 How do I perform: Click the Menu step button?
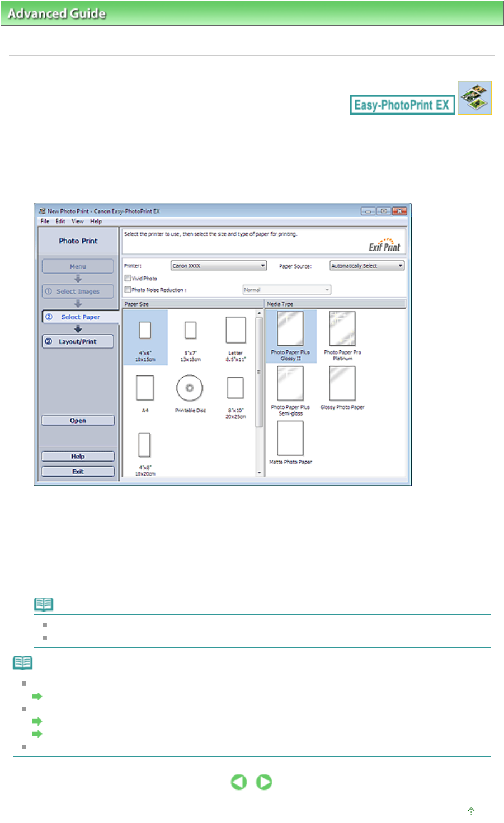point(78,266)
